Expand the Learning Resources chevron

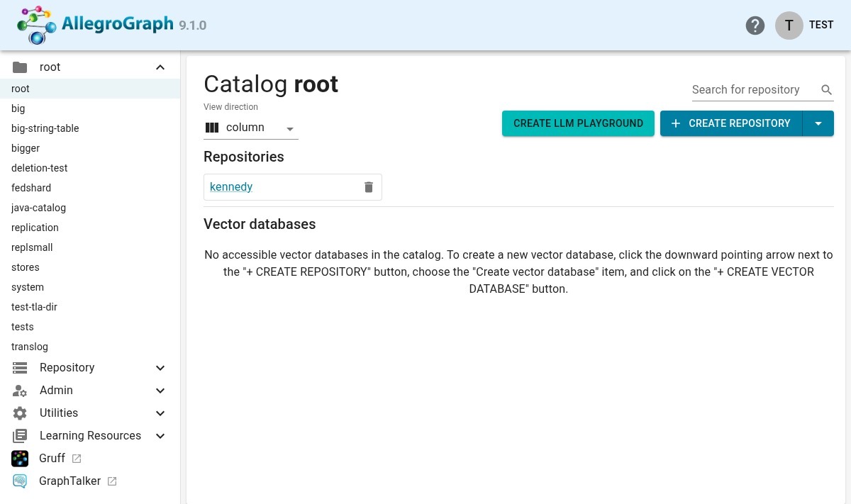pyautogui.click(x=160, y=436)
